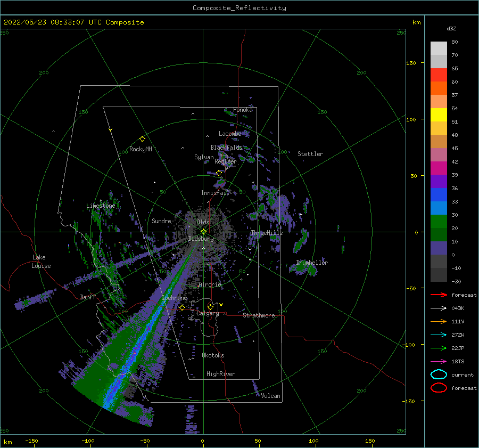Click the yellow diamond marker near Cochrane
Screen dimensions: 479x448
point(182,307)
